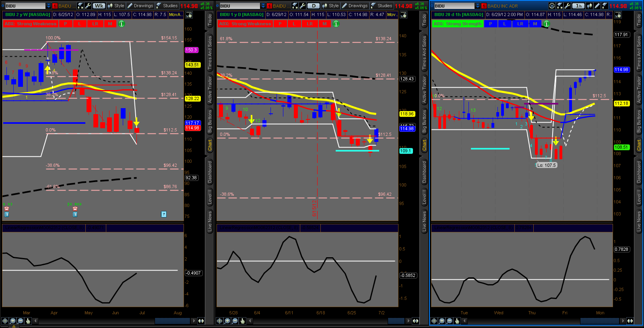Open the red link selector on weekly chart
Screen dimensions: 644x328
point(55,6)
